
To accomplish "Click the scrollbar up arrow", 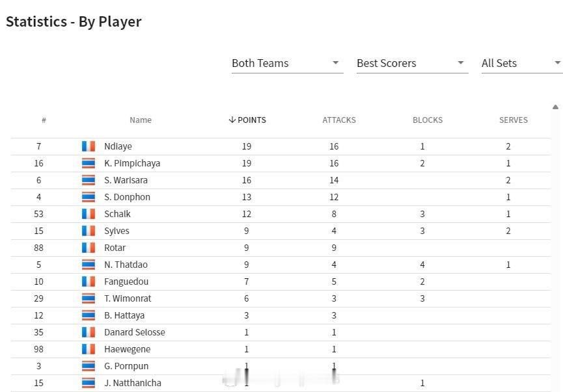I will (555, 107).
